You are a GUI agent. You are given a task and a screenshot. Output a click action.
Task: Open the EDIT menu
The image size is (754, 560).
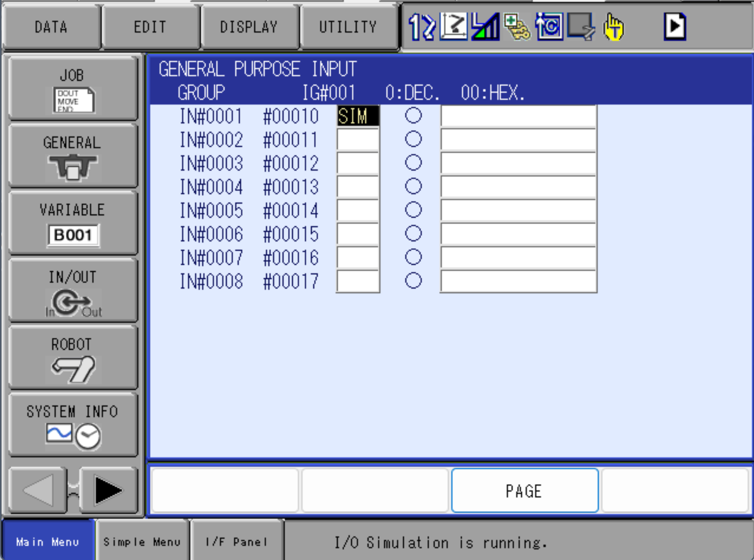(150, 27)
